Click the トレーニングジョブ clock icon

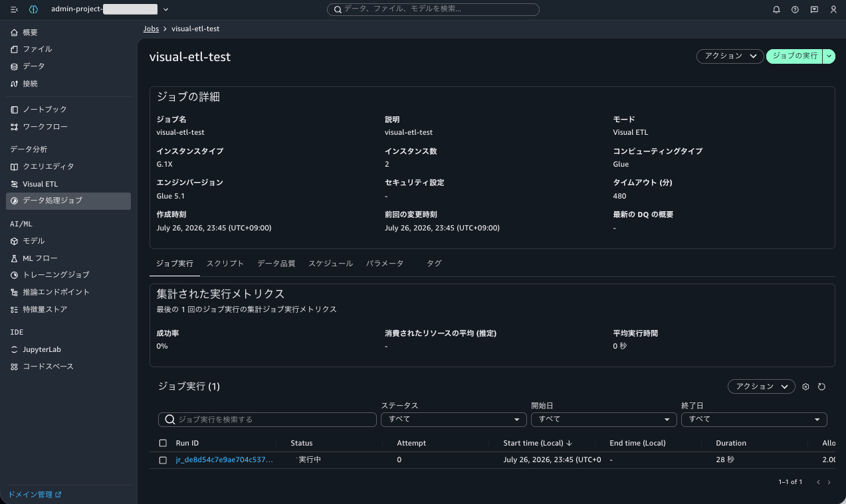[15, 275]
